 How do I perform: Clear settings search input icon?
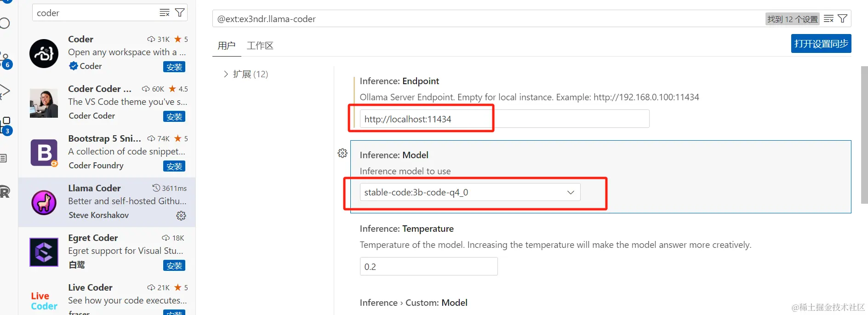point(828,19)
